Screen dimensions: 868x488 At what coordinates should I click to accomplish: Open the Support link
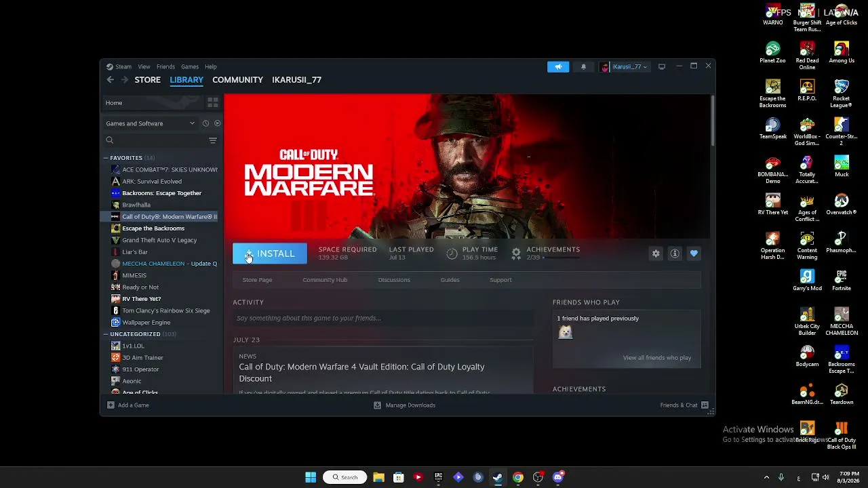point(500,280)
